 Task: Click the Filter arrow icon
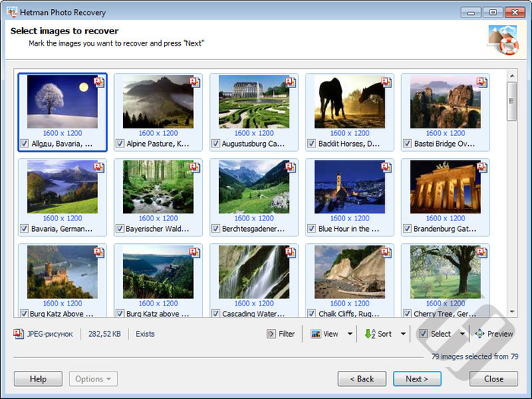tap(271, 334)
